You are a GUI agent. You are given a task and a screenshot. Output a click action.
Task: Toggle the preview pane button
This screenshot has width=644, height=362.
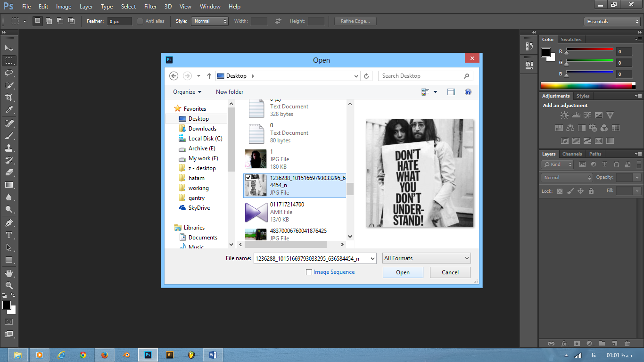click(x=451, y=92)
